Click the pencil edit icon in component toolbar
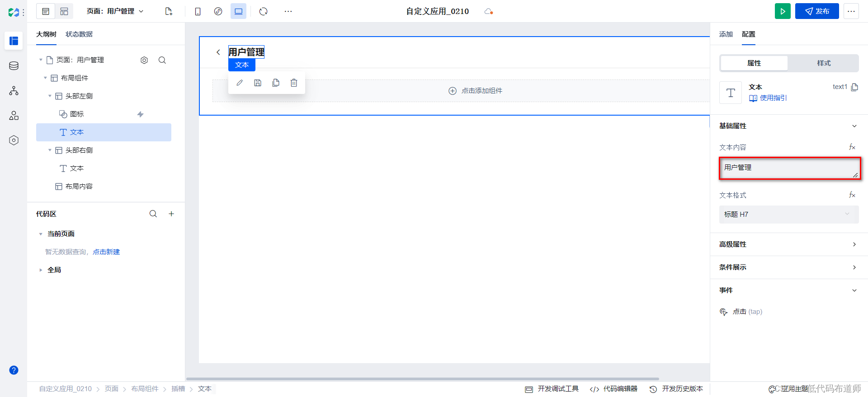868x397 pixels. pyautogui.click(x=240, y=83)
